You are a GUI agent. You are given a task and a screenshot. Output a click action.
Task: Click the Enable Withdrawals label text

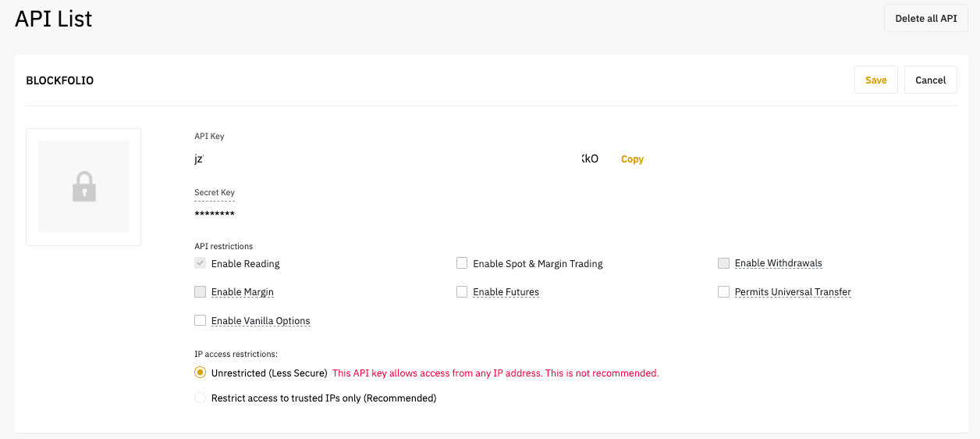pos(779,263)
